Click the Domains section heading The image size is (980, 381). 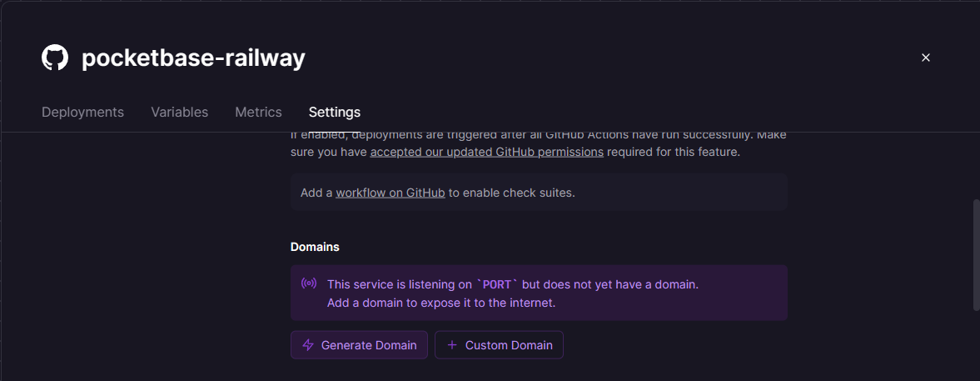click(x=315, y=247)
